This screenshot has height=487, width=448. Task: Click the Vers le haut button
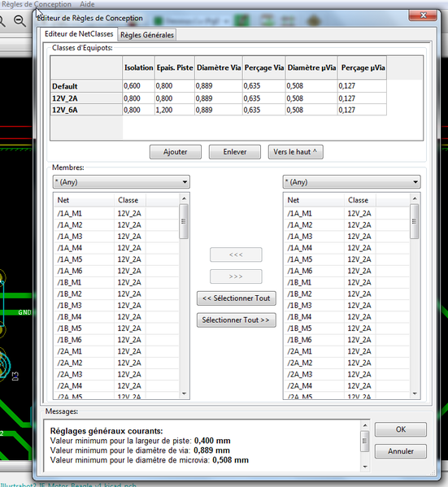[x=295, y=152]
